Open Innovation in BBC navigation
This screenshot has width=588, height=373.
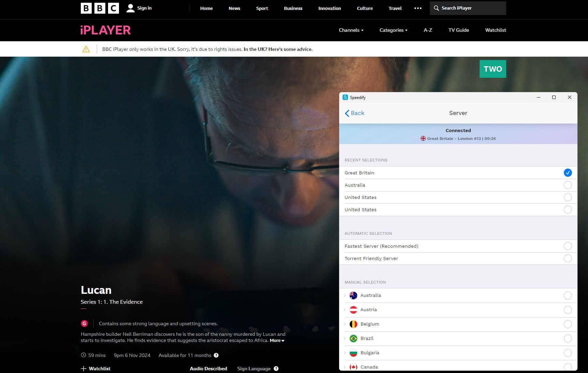[330, 8]
